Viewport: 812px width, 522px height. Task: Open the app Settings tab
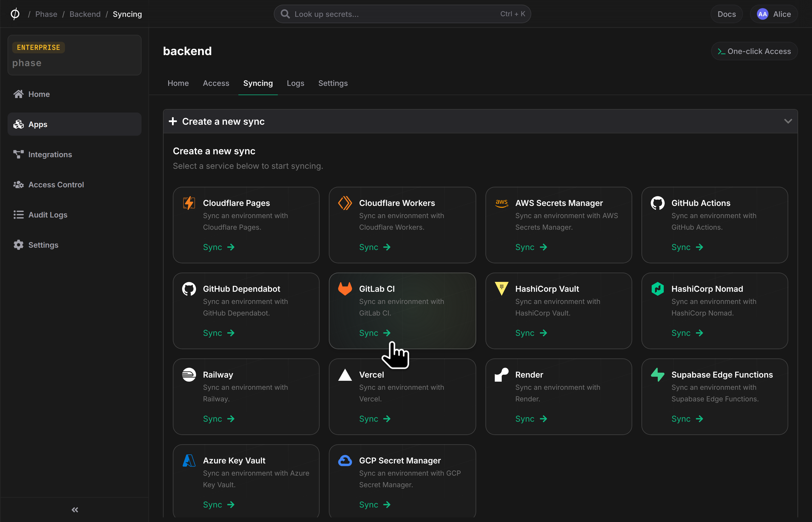333,83
